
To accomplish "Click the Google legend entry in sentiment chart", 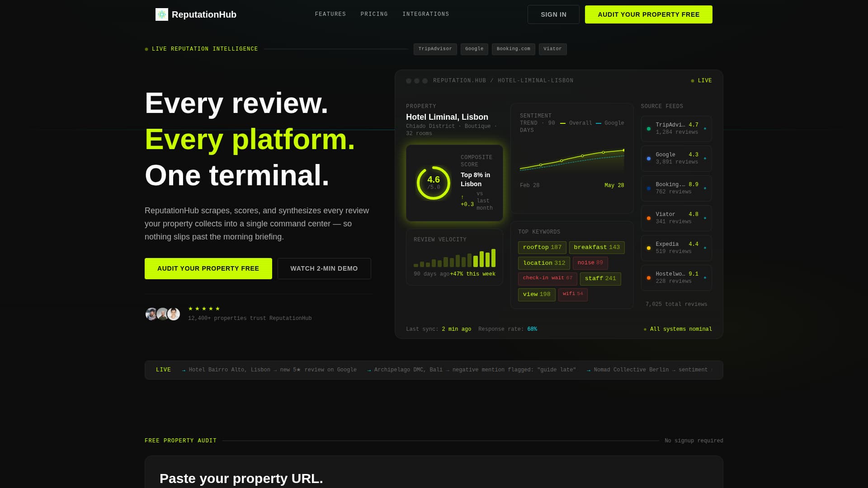I will [610, 123].
